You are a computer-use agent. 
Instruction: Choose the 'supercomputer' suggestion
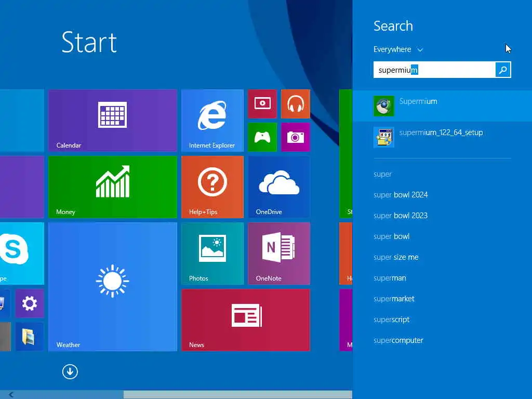coord(398,340)
